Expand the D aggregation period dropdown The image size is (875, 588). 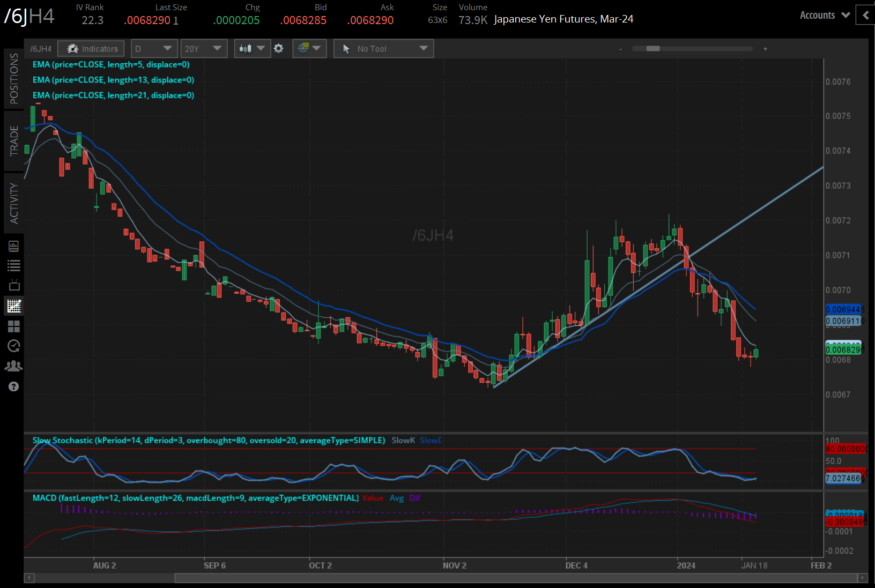click(153, 49)
